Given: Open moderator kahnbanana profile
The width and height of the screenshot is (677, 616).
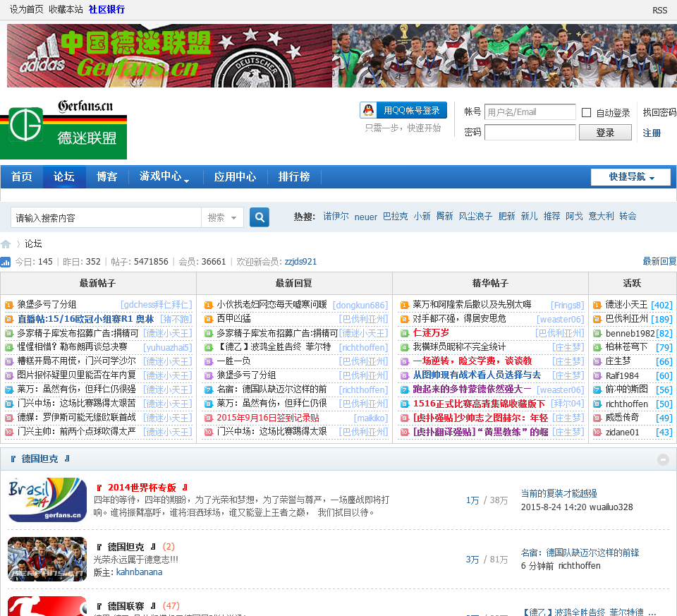Looking at the screenshot, I should click(x=139, y=572).
